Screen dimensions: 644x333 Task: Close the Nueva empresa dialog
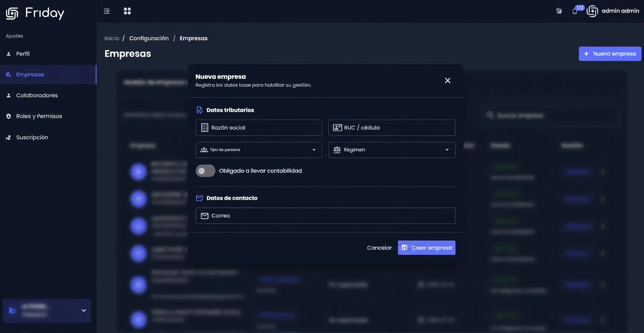(x=448, y=80)
